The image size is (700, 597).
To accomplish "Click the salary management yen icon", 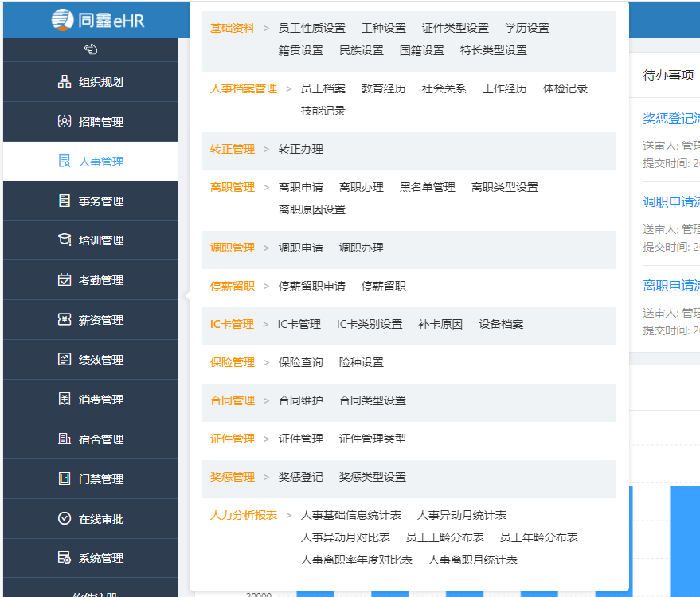I will point(65,320).
